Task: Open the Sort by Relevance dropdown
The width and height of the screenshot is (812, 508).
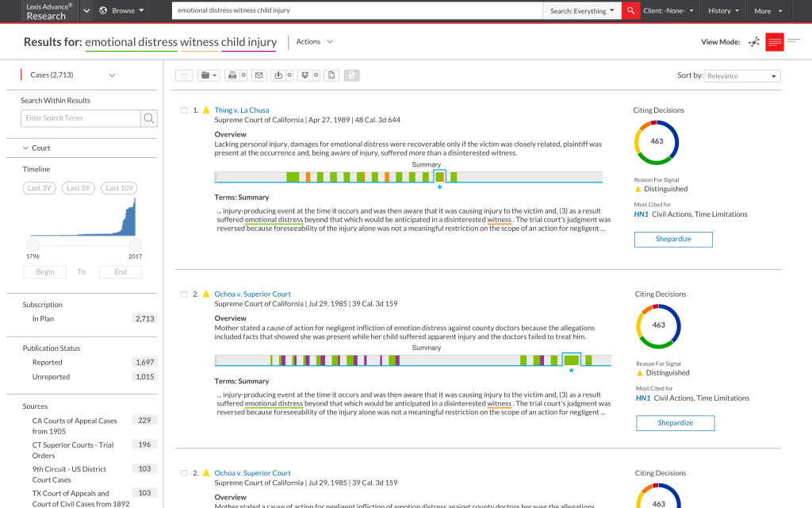Action: click(x=742, y=76)
